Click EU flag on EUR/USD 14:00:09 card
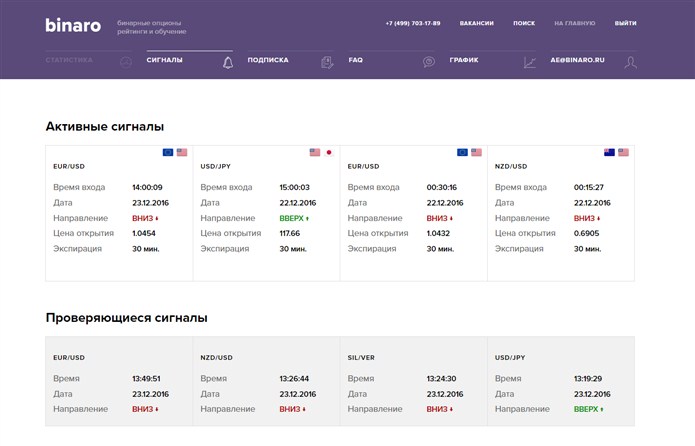Viewport: 695px width, 446px height. point(168,153)
